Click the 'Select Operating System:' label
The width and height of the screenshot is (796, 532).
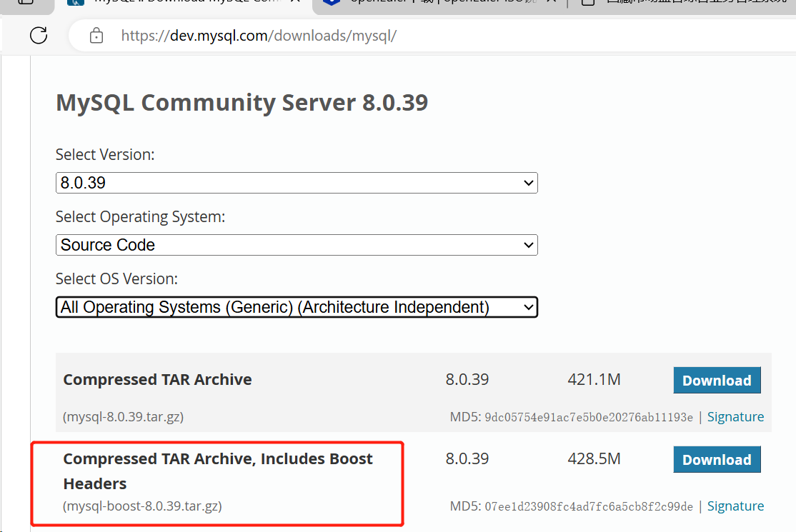tap(140, 217)
